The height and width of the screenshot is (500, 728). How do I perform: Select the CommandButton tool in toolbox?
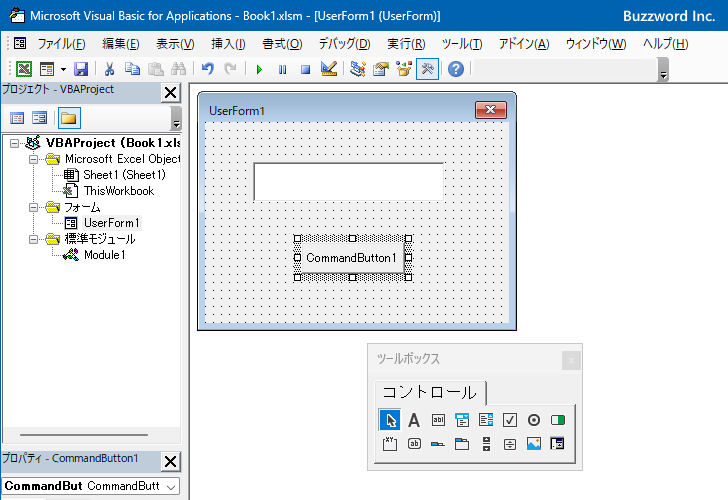tap(414, 444)
